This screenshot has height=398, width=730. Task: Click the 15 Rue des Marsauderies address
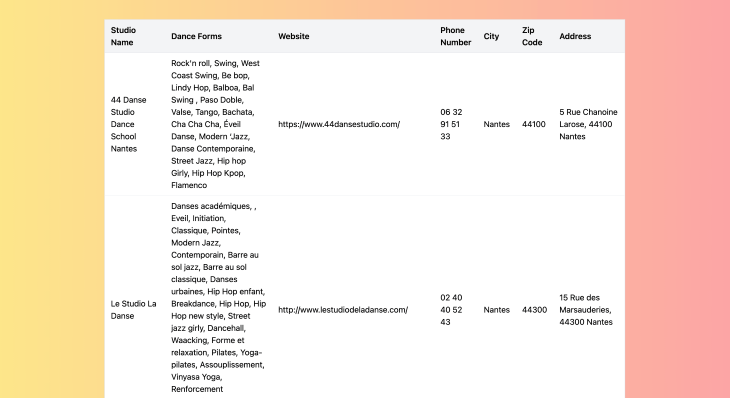(586, 310)
